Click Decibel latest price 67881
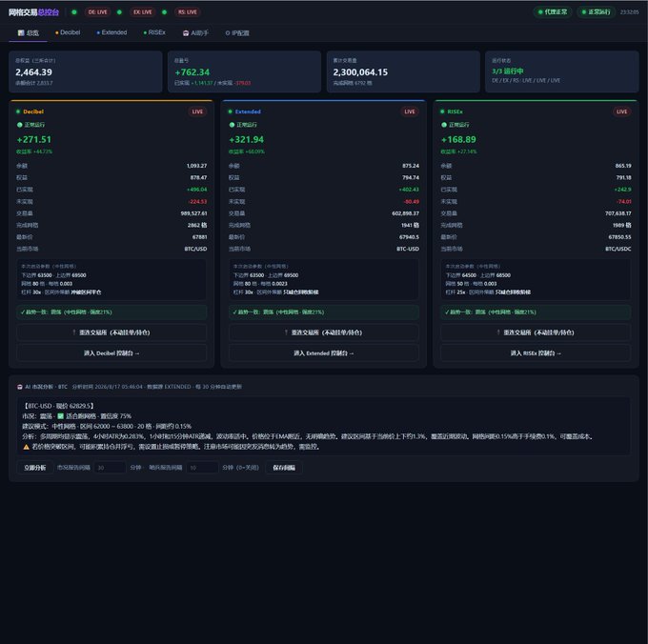Viewport: 648px width, 644px height. click(199, 237)
